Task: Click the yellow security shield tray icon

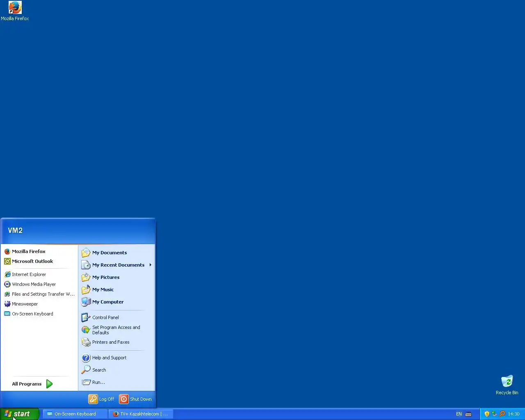Action: click(487, 414)
